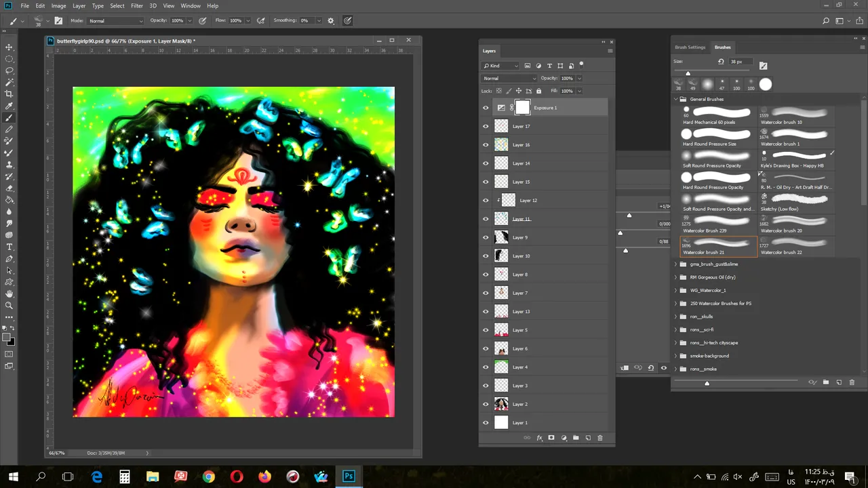Open the Window menu

(x=191, y=6)
